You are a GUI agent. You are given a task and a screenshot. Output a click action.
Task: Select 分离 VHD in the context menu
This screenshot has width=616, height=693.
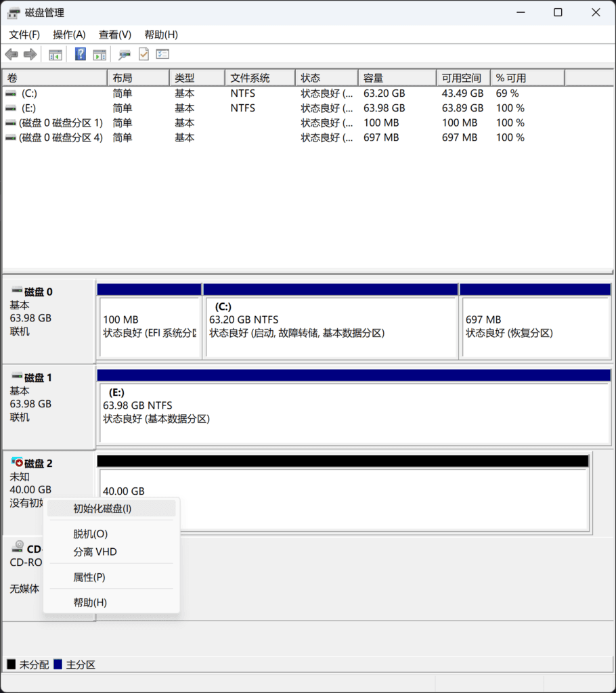93,552
